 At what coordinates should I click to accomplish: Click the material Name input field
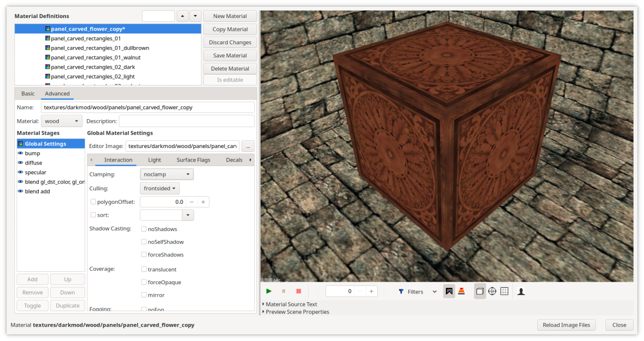[148, 107]
